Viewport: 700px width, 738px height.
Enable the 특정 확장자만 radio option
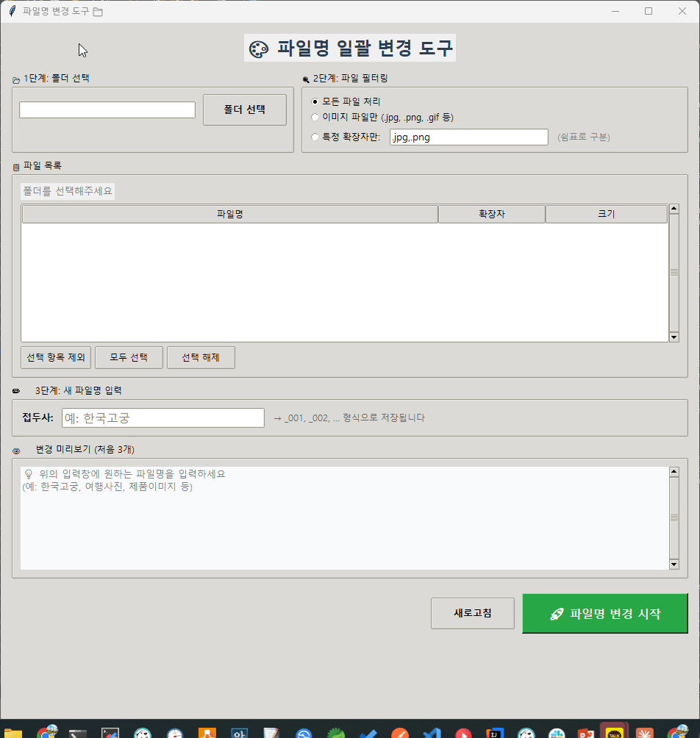(x=315, y=137)
